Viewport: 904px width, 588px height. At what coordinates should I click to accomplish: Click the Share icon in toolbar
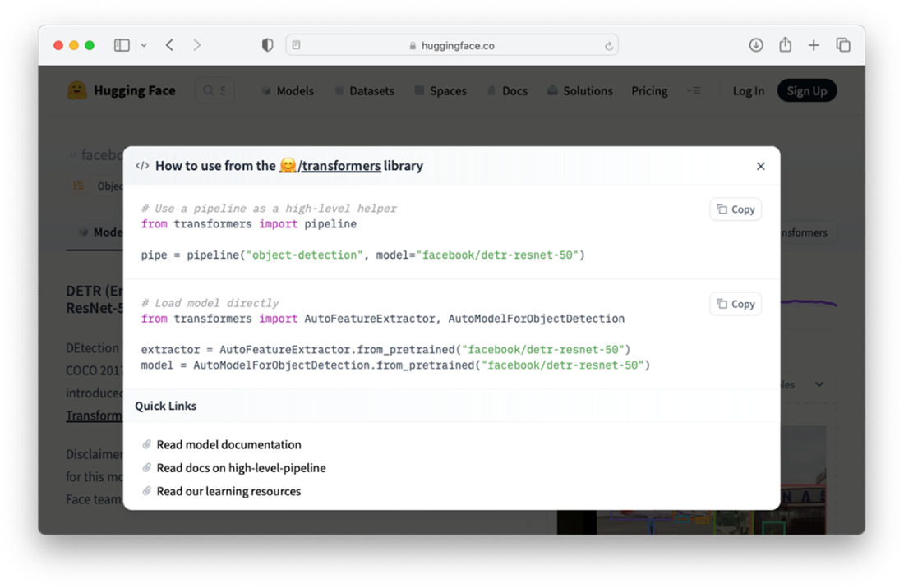(x=785, y=46)
